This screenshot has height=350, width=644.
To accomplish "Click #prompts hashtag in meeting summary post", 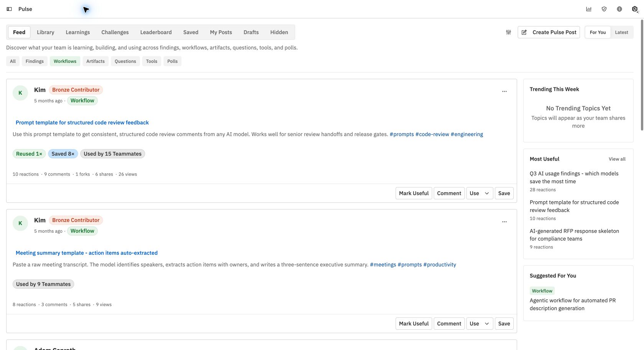I will (x=410, y=265).
